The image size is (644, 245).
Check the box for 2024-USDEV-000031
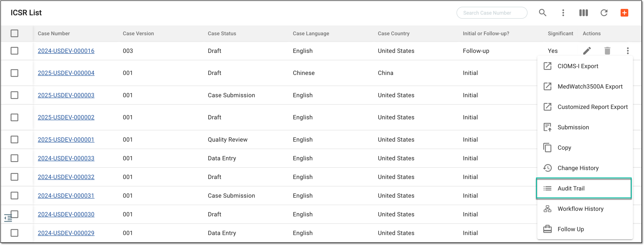point(14,196)
